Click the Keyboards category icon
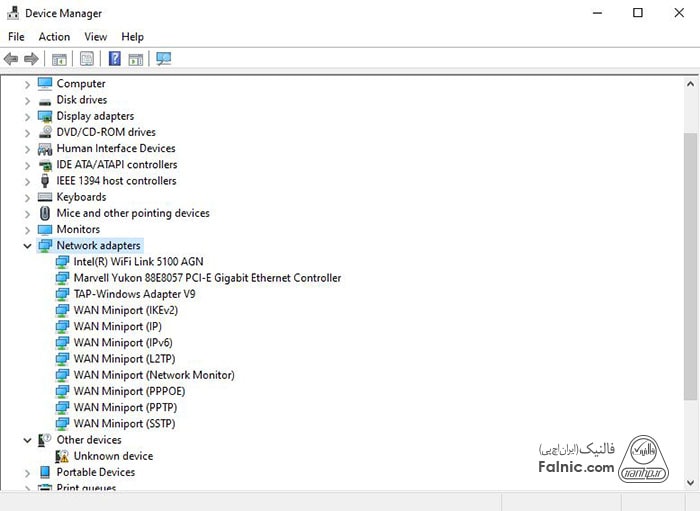This screenshot has width=700, height=511. click(45, 197)
